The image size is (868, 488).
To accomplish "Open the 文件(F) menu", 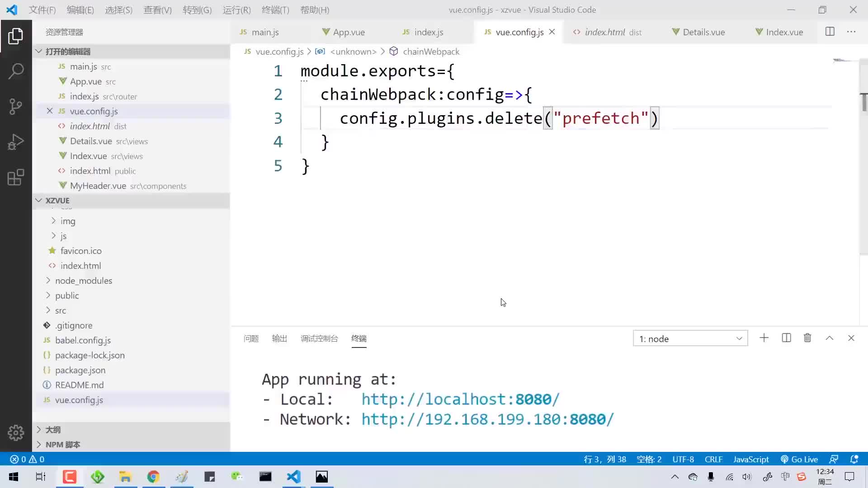I will click(x=42, y=9).
